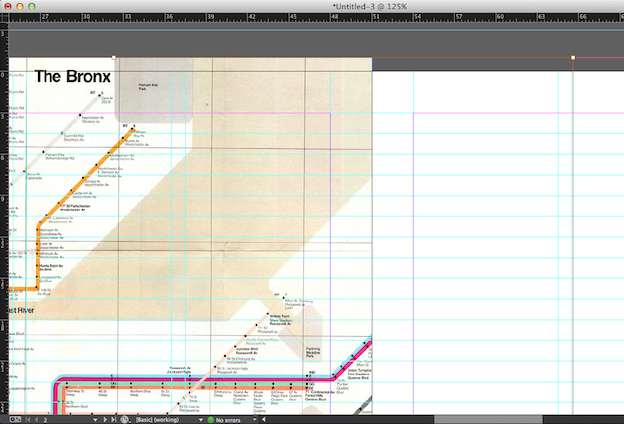Open the page number dropdown arrow
Viewport: 624px width, 424px height.
pos(95,420)
